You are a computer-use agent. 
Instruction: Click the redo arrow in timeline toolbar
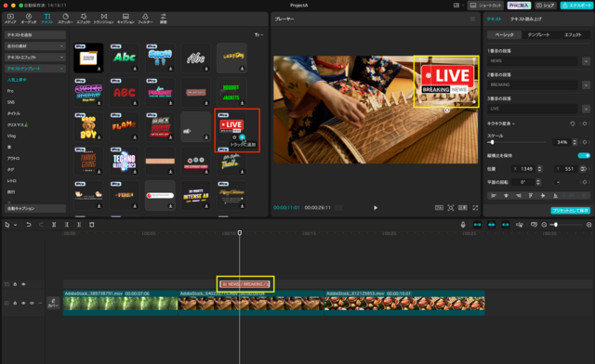pyautogui.click(x=41, y=225)
